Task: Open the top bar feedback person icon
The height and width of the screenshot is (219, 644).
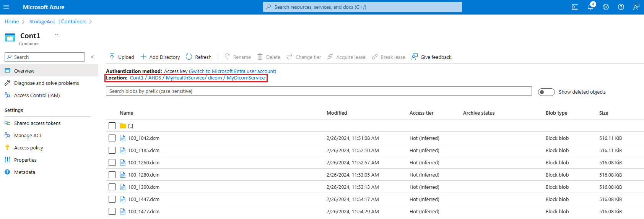Action: pyautogui.click(x=636, y=7)
